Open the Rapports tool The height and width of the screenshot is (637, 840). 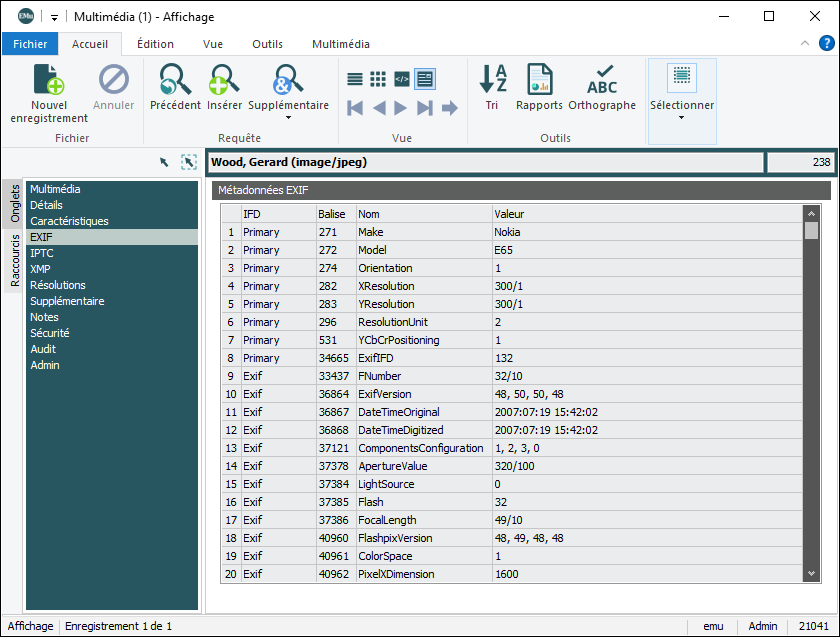point(539,80)
